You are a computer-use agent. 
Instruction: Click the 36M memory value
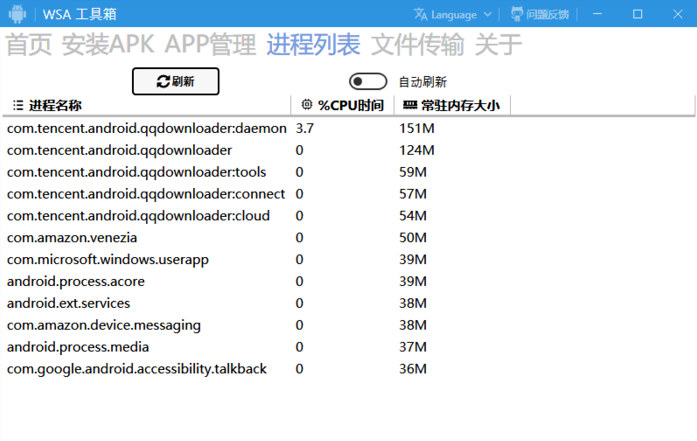pyautogui.click(x=413, y=369)
